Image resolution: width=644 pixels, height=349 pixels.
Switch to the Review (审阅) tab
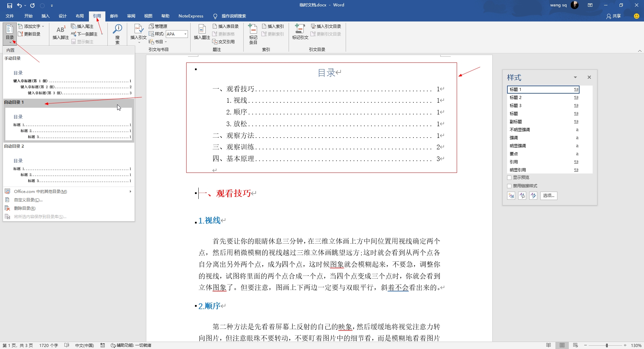[131, 16]
